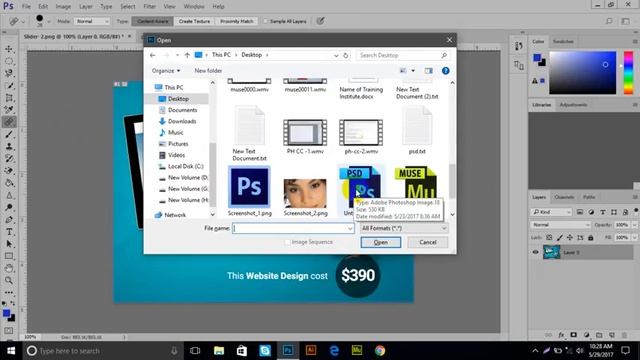This screenshot has width=640, height=360.
Task: Toggle the Image Sequence checkbox
Action: [x=287, y=242]
